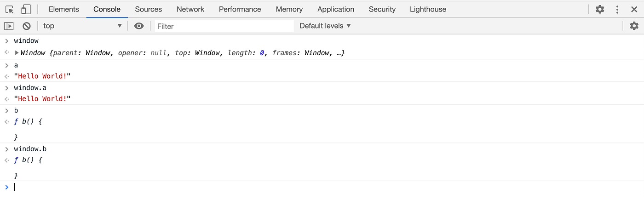Screen dimensions: 644x199
Task: Open the Default levels dropdown
Action: [325, 26]
